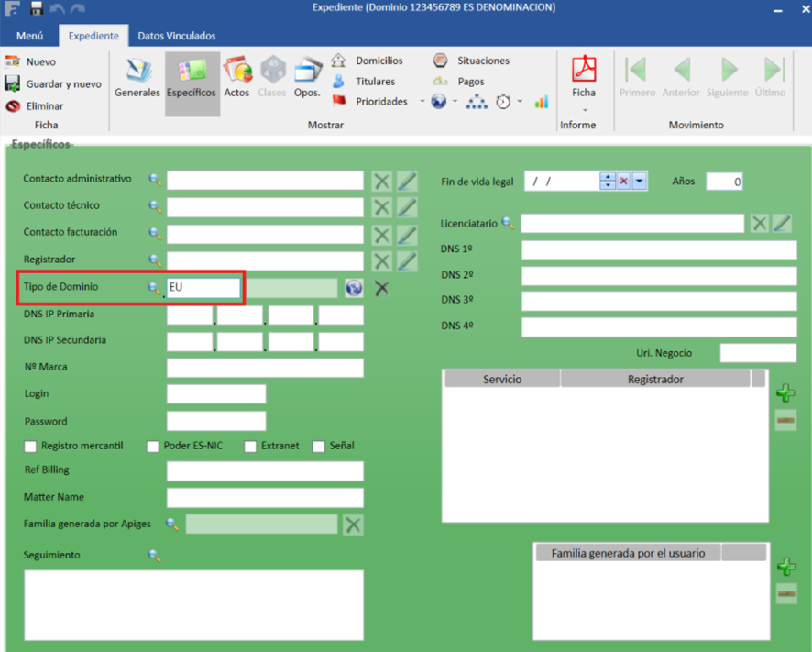Click the bar chart icon in ribbon

pos(542,102)
